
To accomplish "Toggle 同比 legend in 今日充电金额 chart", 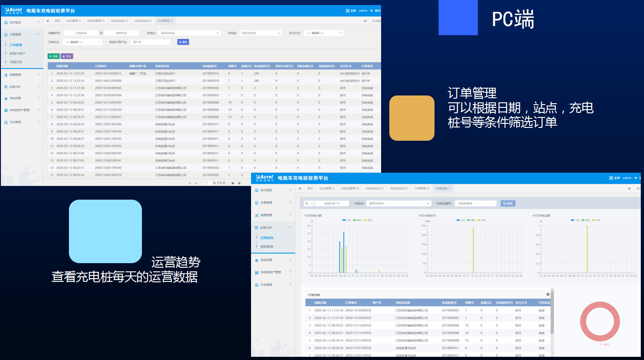I will [586, 220].
